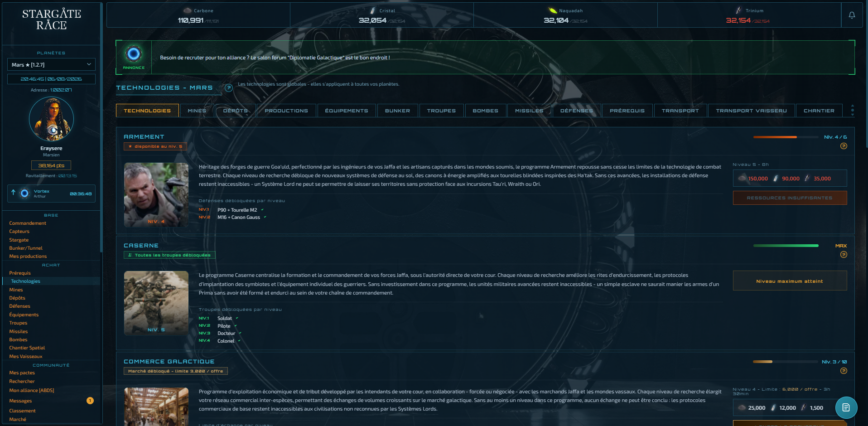Open the tab bar overflow dots

(x=852, y=111)
